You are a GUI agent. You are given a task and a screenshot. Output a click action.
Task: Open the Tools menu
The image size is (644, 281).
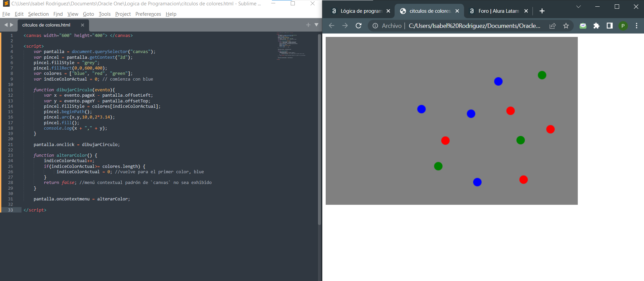pos(105,14)
